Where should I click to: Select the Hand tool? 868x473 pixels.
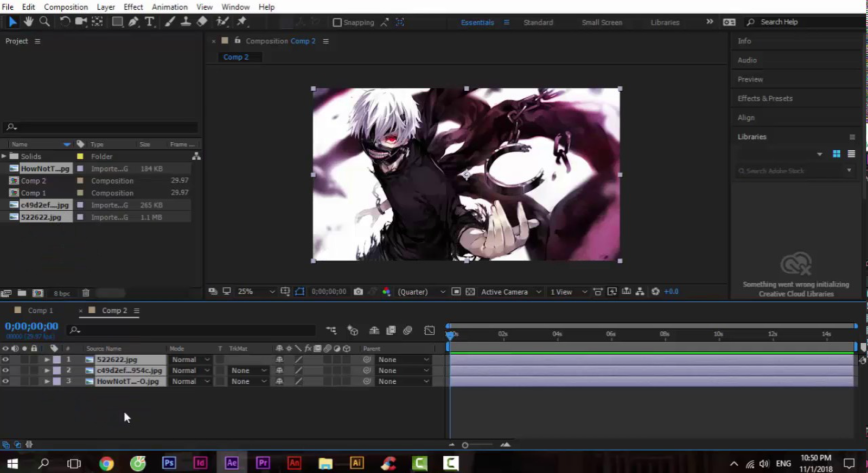[x=28, y=22]
